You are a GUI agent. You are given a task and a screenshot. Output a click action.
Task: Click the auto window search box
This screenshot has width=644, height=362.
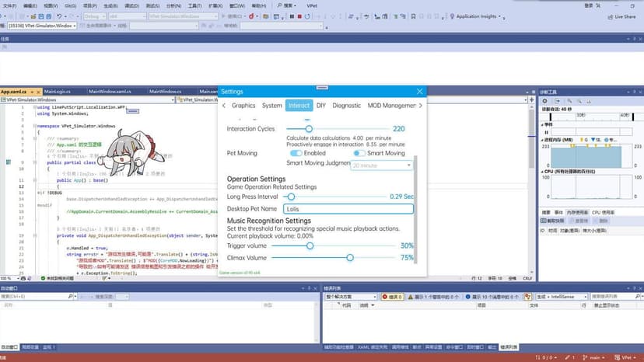[x=37, y=296]
